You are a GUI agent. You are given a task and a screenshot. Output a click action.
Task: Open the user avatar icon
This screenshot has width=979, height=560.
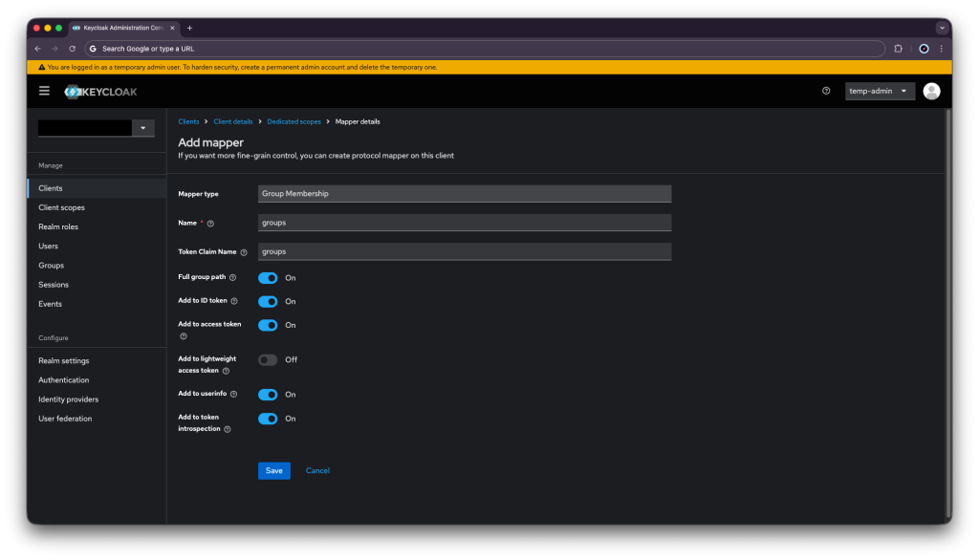(x=931, y=91)
